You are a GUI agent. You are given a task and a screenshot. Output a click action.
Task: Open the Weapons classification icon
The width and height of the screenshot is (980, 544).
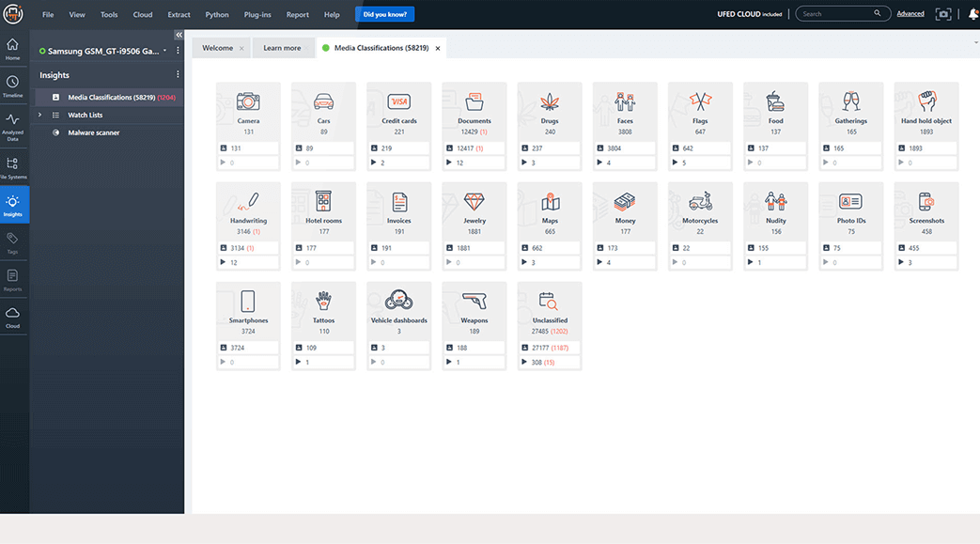pos(474,302)
